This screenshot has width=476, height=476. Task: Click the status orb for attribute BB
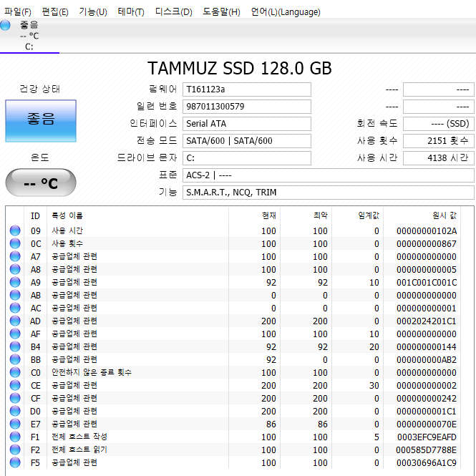coord(15,359)
